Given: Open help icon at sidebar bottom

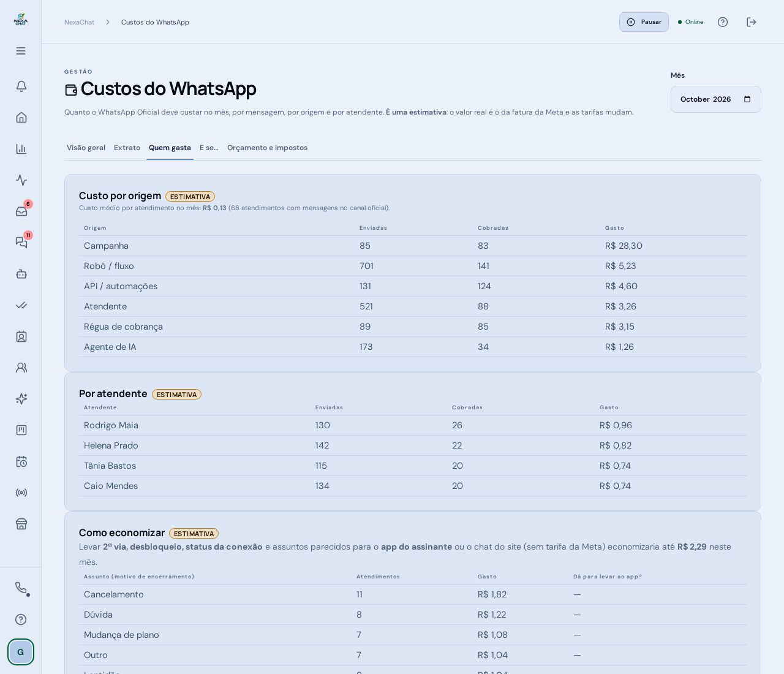Looking at the screenshot, I should click(21, 619).
